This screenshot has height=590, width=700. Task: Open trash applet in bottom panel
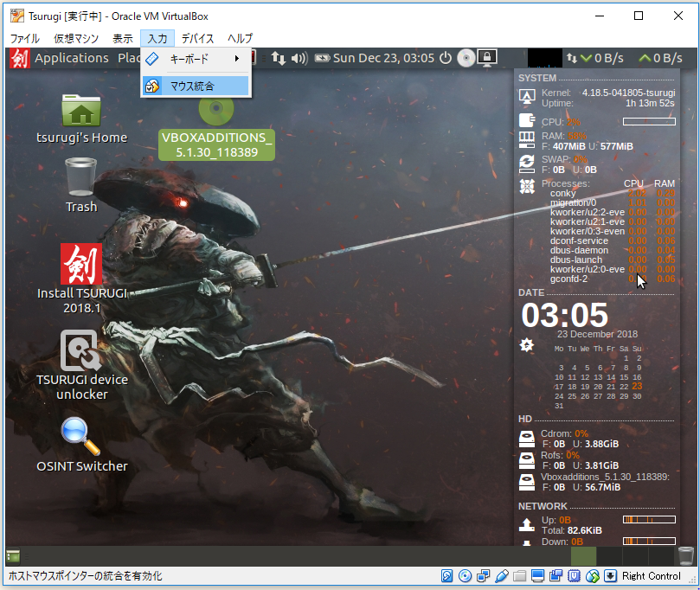[x=685, y=556]
